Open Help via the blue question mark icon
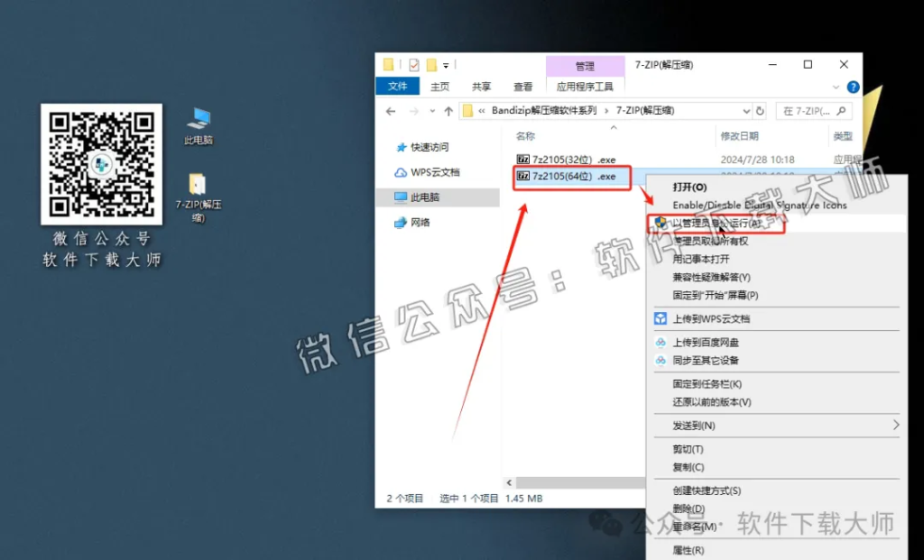This screenshot has width=924, height=560. (853, 87)
